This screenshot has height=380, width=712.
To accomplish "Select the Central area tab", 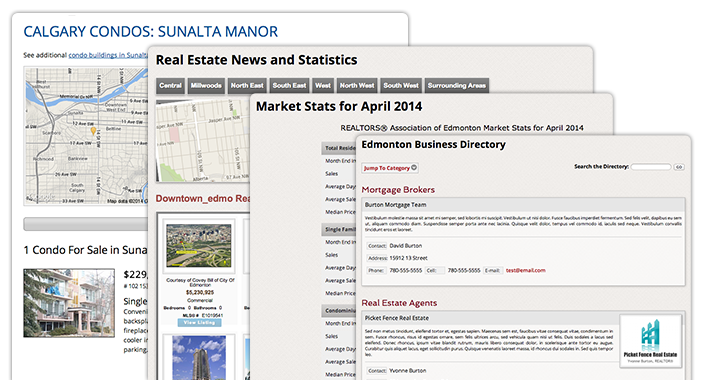I will 170,85.
